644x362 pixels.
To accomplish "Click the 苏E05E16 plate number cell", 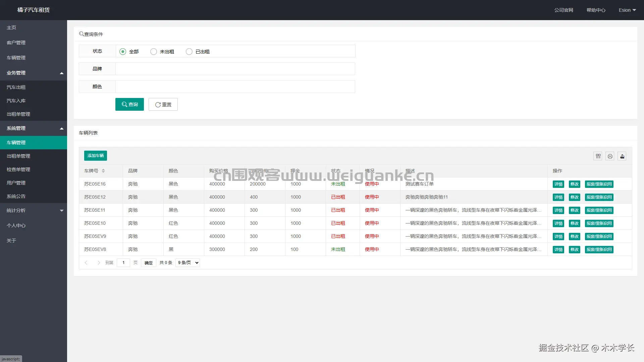I will pos(101,184).
